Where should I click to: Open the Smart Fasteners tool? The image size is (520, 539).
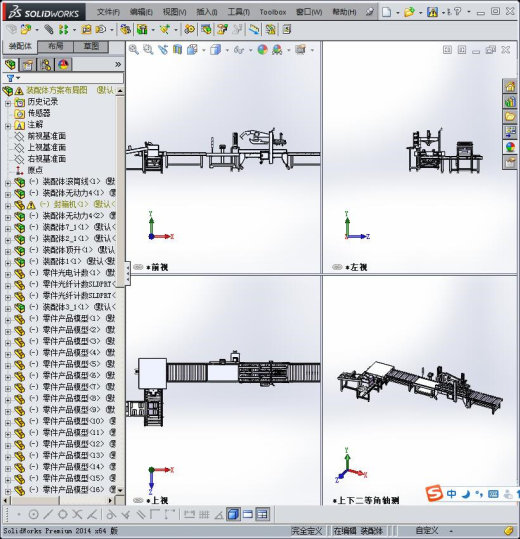click(86, 30)
